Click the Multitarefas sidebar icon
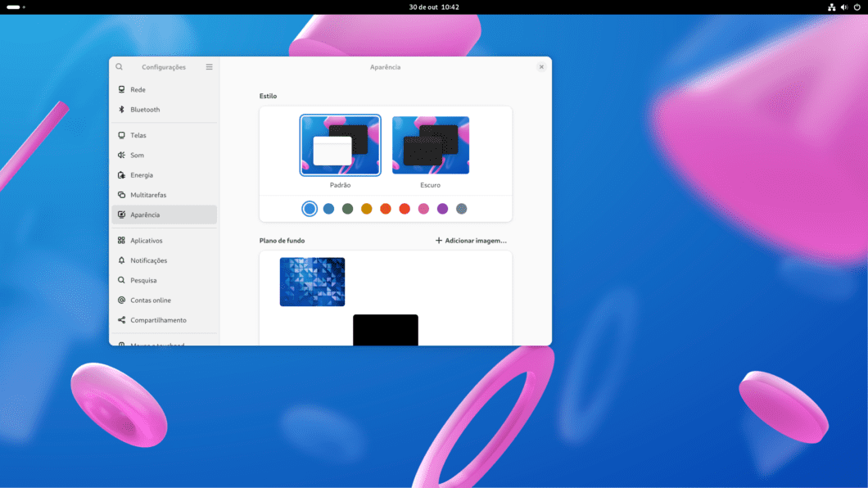Viewport: 868px width, 488px height. [x=121, y=195]
